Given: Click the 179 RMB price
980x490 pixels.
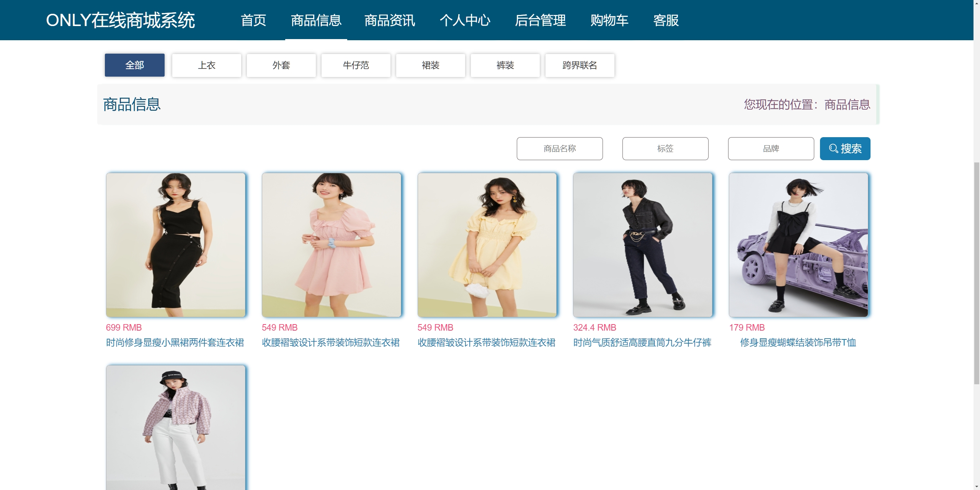Looking at the screenshot, I should click(x=747, y=328).
